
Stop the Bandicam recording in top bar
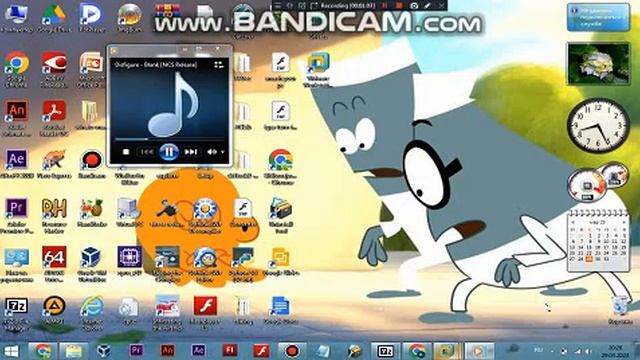399,6
